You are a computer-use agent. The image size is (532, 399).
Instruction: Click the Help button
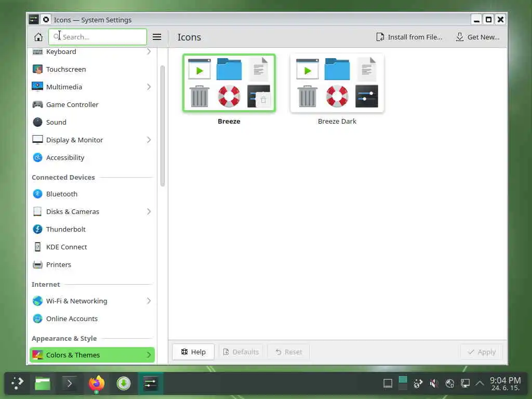[193, 352]
